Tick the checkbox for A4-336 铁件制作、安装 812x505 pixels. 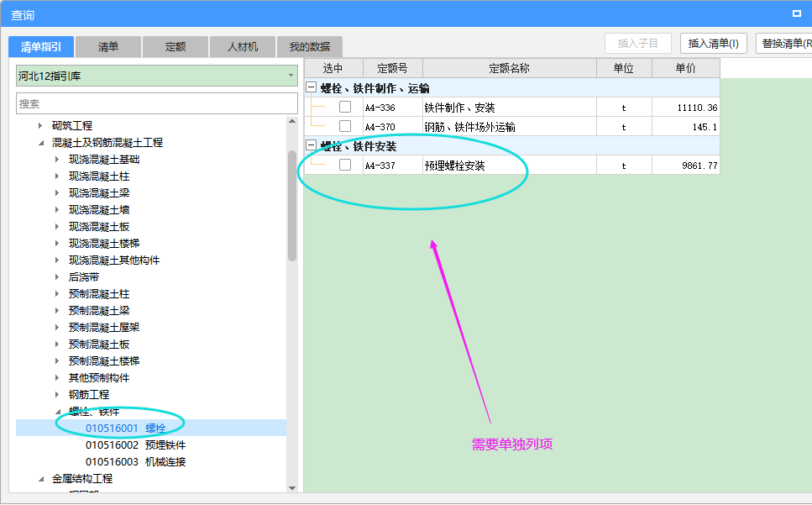pos(345,107)
